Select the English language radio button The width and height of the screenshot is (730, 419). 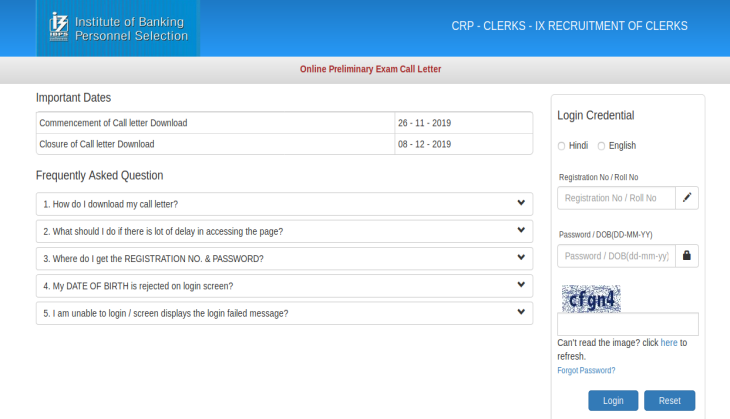(602, 146)
